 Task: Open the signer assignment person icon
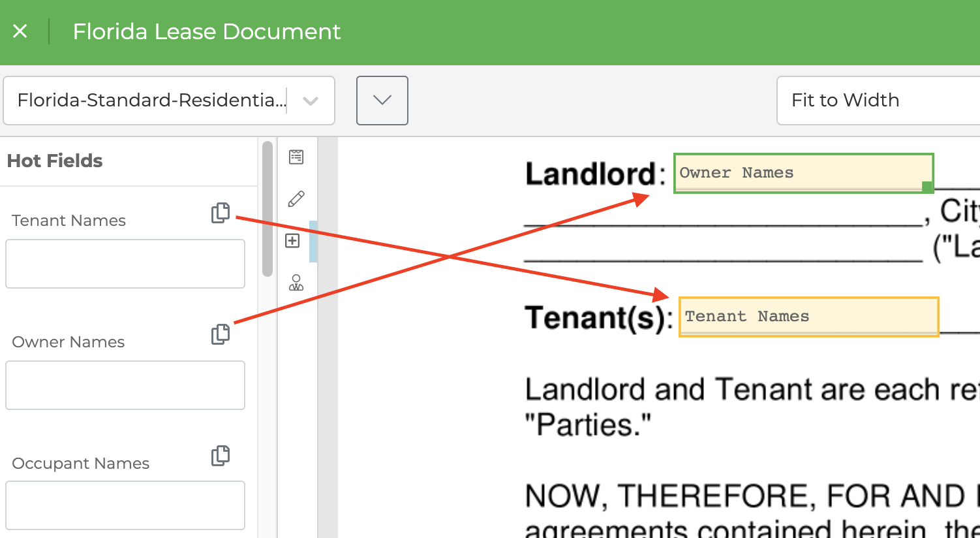click(x=296, y=283)
